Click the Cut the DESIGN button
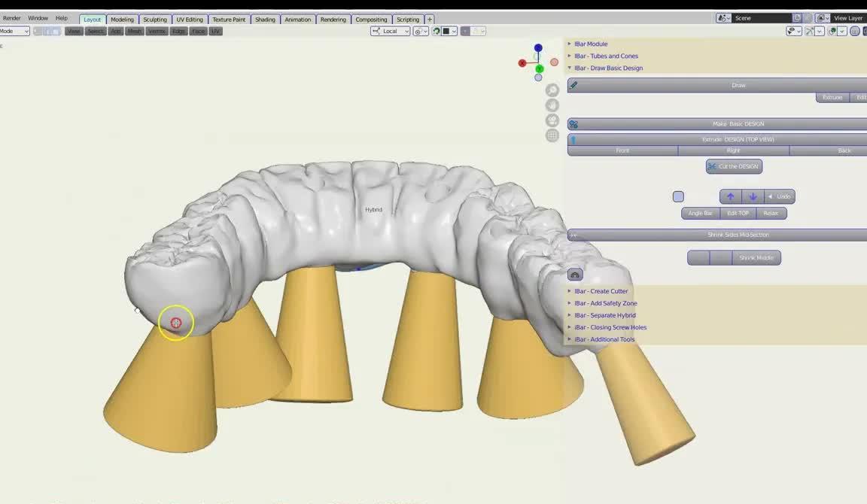This screenshot has height=504, width=867. point(735,166)
